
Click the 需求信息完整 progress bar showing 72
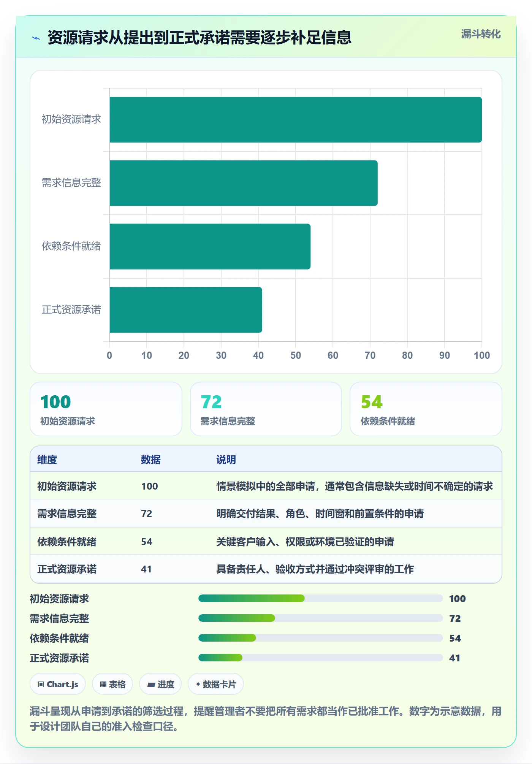click(x=320, y=618)
